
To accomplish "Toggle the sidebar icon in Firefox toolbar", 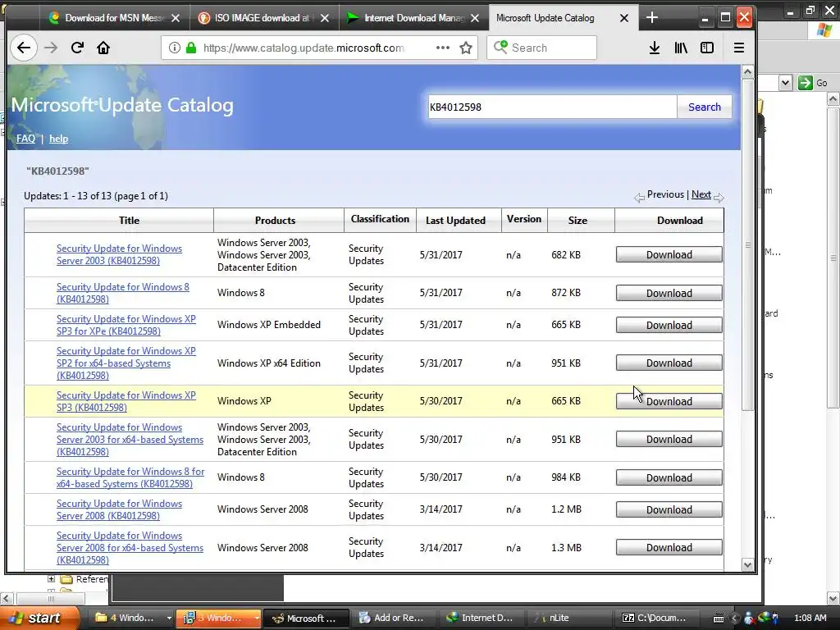I will tap(707, 48).
